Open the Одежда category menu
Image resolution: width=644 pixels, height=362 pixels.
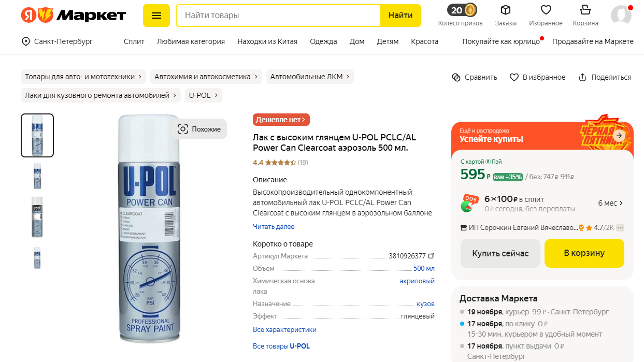pyautogui.click(x=323, y=41)
